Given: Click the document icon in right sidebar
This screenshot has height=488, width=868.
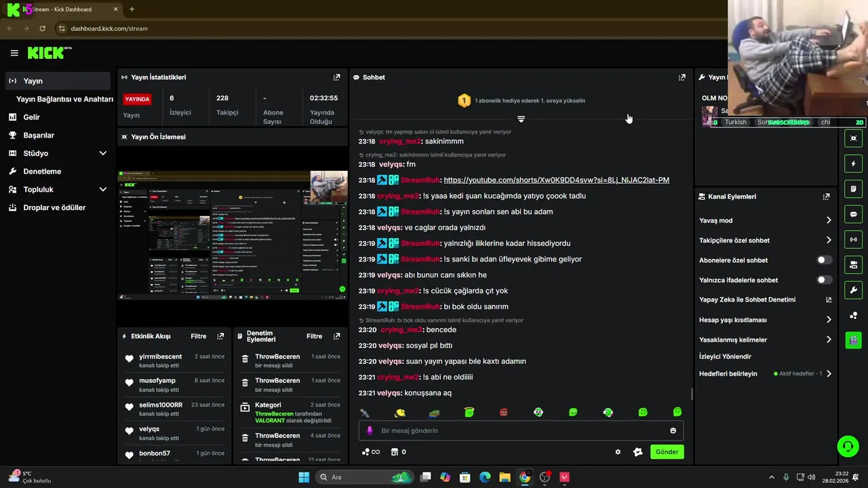Looking at the screenshot, I should tap(853, 188).
